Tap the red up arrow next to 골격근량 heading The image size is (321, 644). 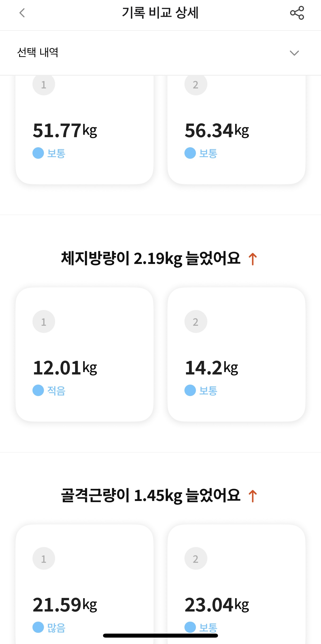(253, 496)
